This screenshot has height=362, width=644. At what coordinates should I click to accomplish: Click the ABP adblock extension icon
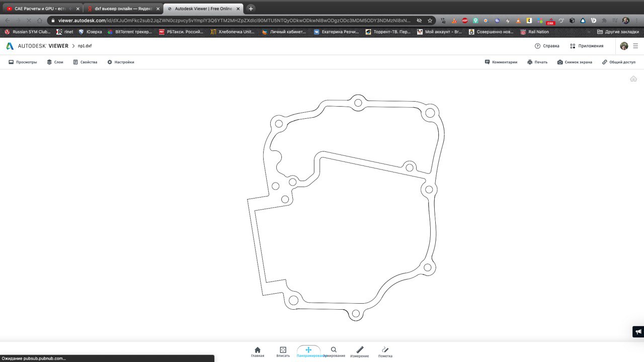(465, 21)
